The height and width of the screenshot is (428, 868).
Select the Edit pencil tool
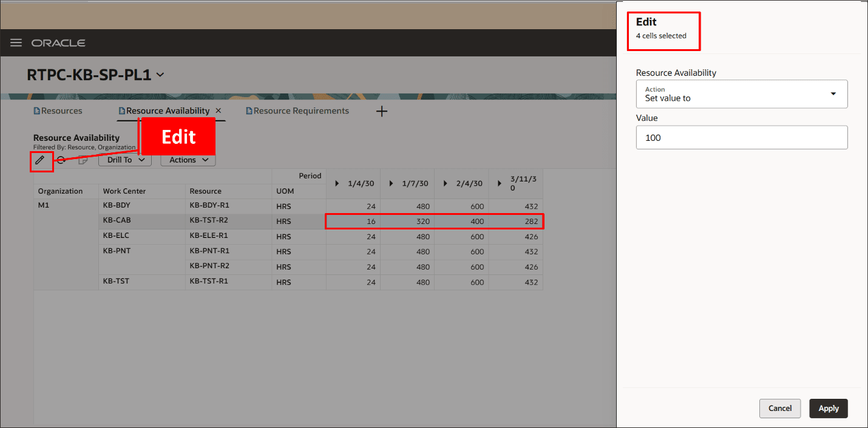coord(41,161)
